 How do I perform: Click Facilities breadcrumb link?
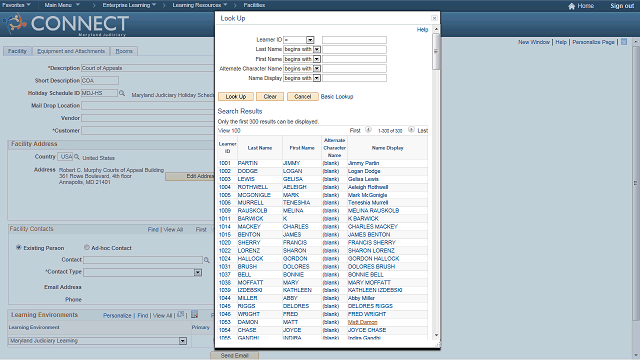[x=254, y=5]
